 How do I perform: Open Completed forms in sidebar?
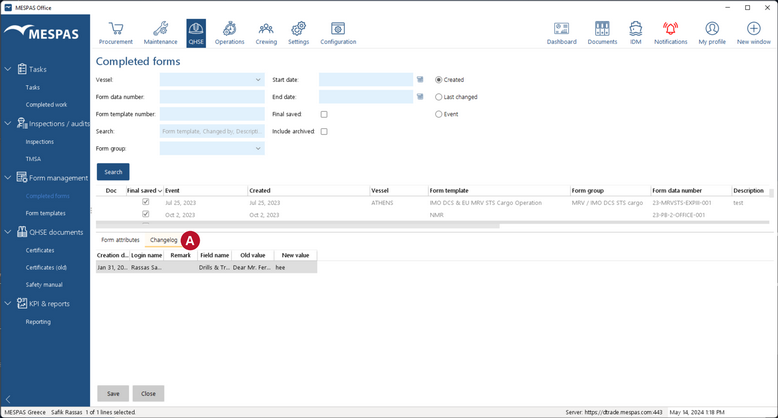[48, 196]
